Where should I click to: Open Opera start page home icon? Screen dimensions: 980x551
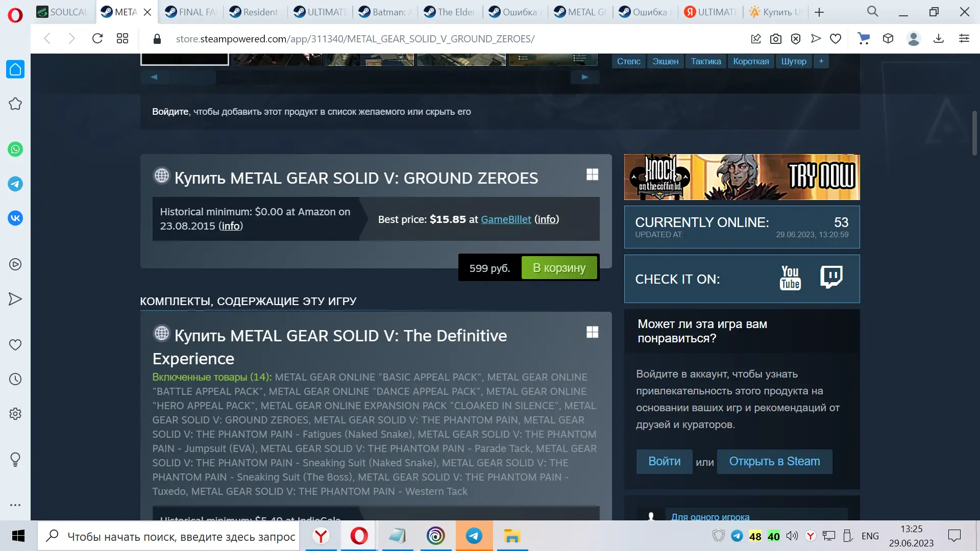15,69
